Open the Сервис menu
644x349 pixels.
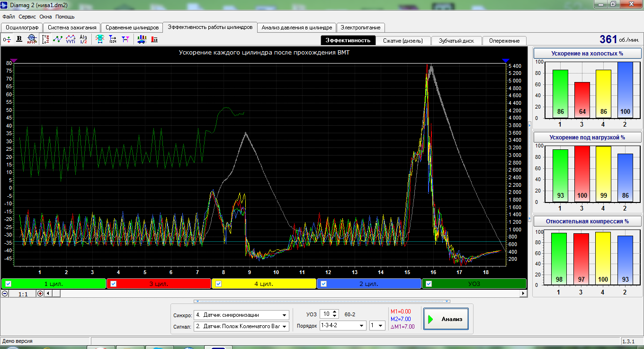point(28,17)
